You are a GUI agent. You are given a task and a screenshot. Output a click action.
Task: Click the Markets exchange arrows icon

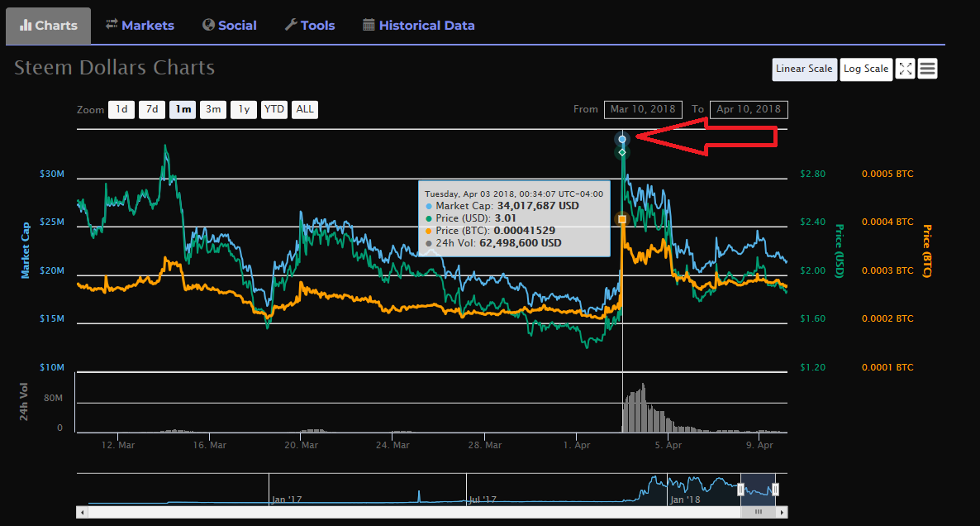112,24
